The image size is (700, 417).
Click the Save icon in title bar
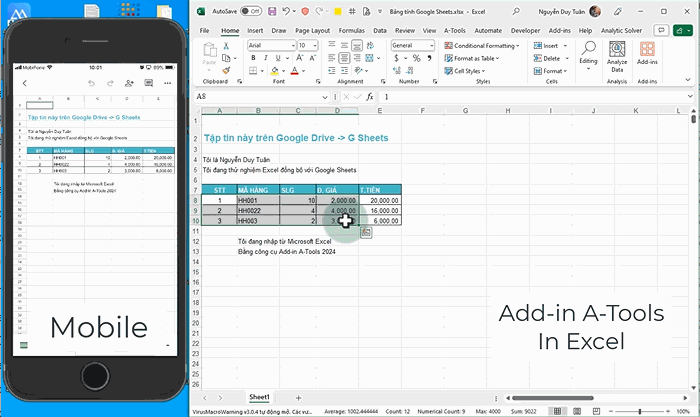272,11
